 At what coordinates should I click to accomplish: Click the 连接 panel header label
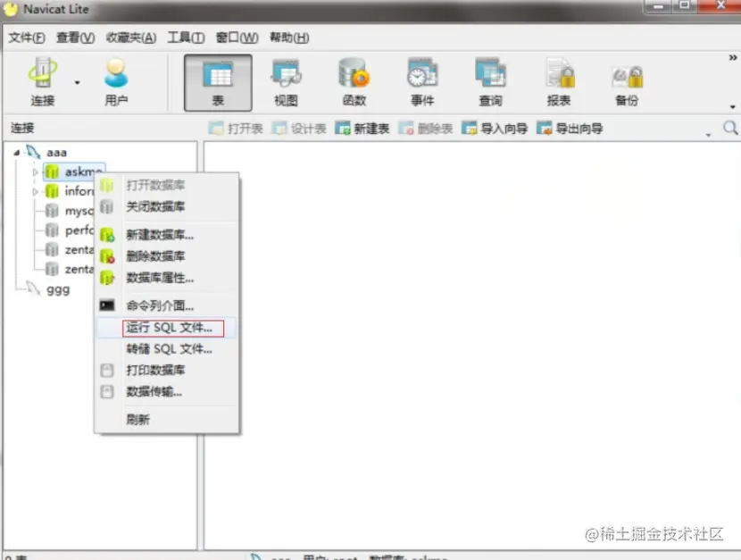22,128
